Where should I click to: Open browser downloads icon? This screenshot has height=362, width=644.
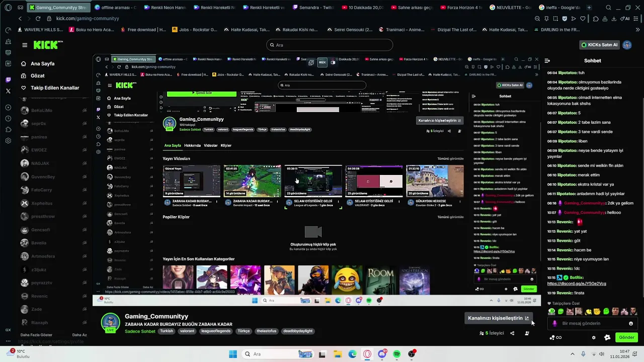click(x=614, y=19)
